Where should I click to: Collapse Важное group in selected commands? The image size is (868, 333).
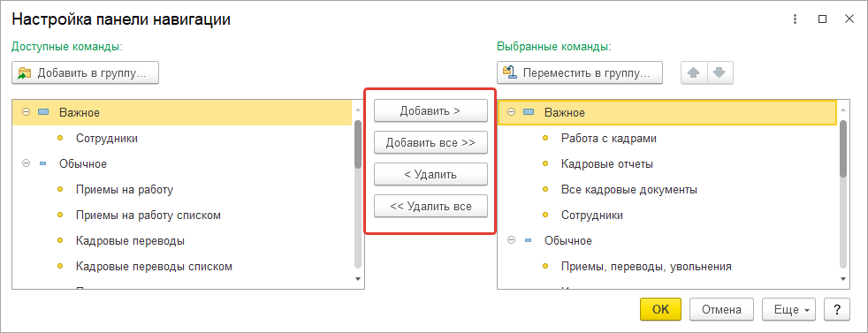(511, 112)
